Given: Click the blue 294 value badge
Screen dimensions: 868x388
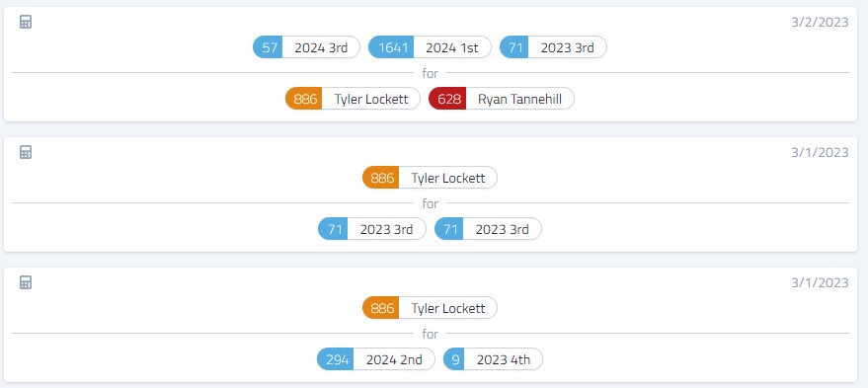Looking at the screenshot, I should [336, 359].
